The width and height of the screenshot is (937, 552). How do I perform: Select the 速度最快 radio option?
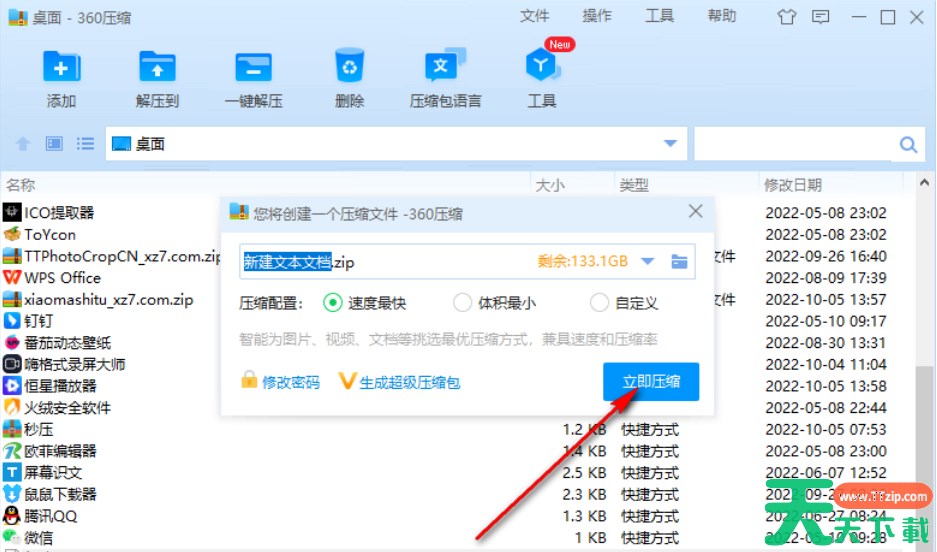(333, 303)
